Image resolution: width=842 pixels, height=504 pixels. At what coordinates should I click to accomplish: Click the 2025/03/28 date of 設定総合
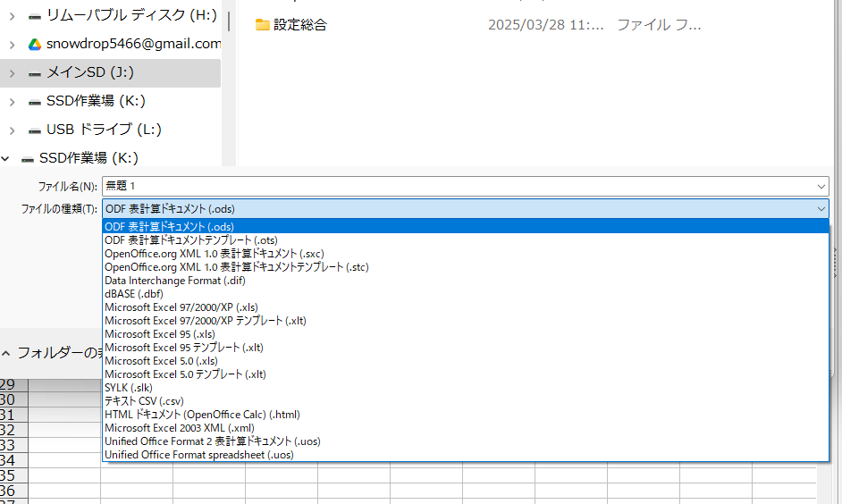[x=545, y=25]
